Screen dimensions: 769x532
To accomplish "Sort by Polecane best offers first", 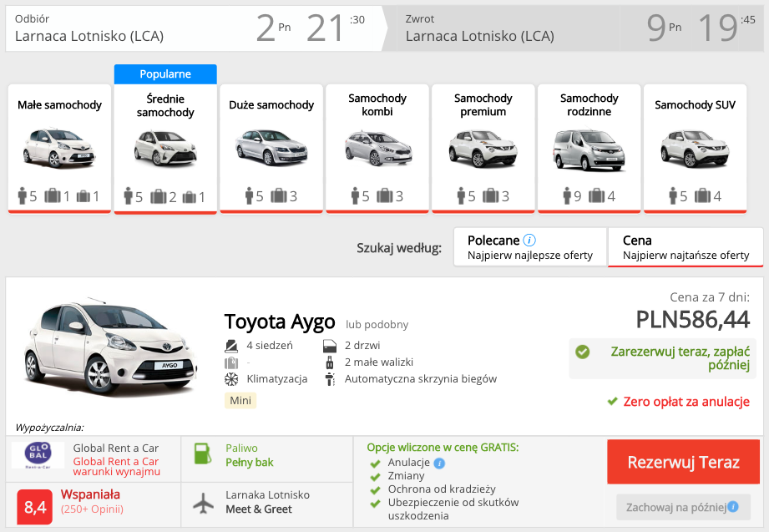I will 530,247.
